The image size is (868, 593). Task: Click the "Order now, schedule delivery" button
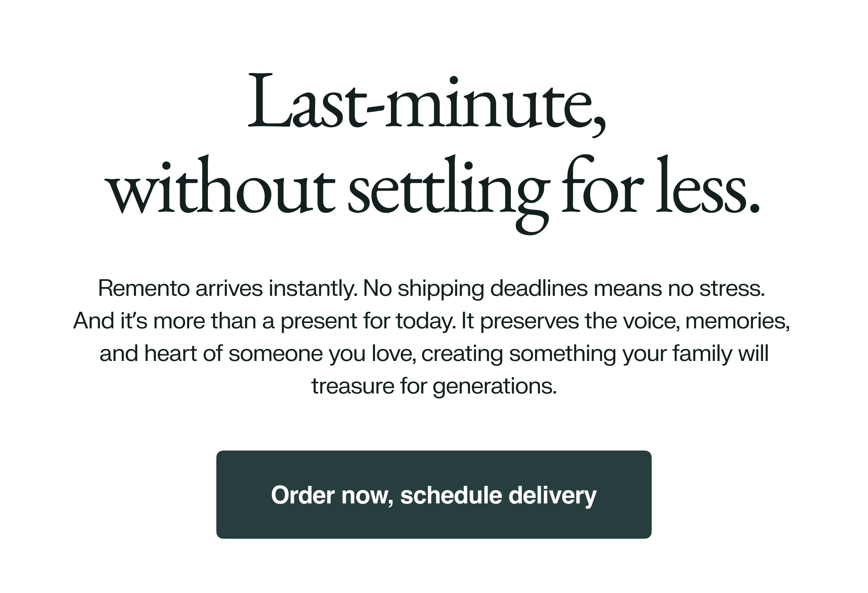click(434, 494)
